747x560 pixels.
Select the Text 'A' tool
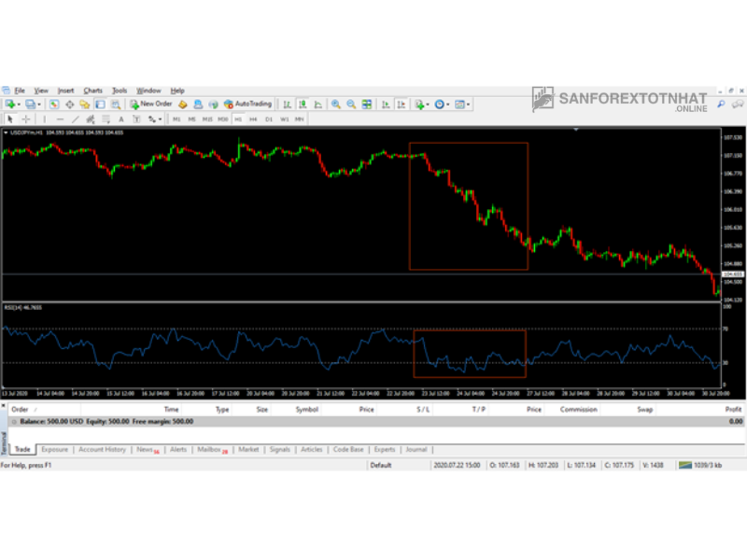pos(121,119)
